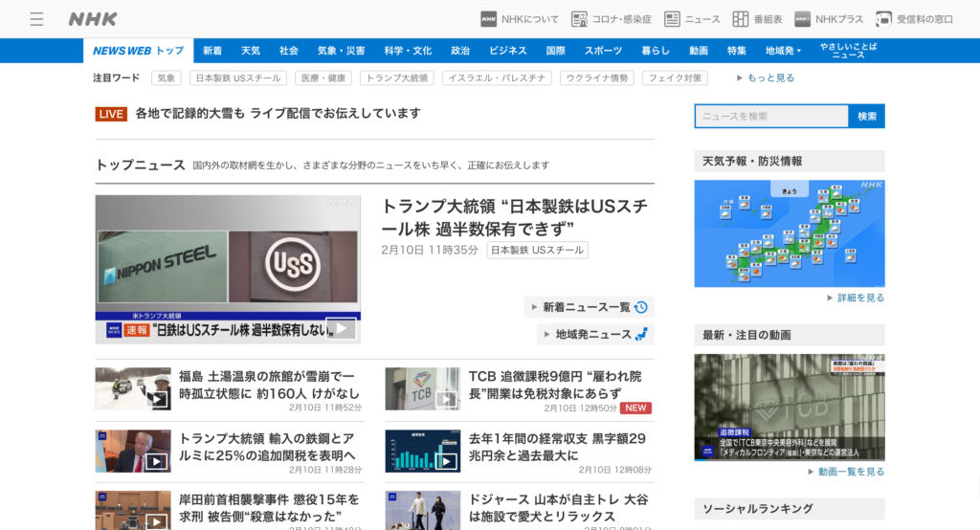
Task: Select the 医療・健康 keyword tag
Action: [323, 78]
